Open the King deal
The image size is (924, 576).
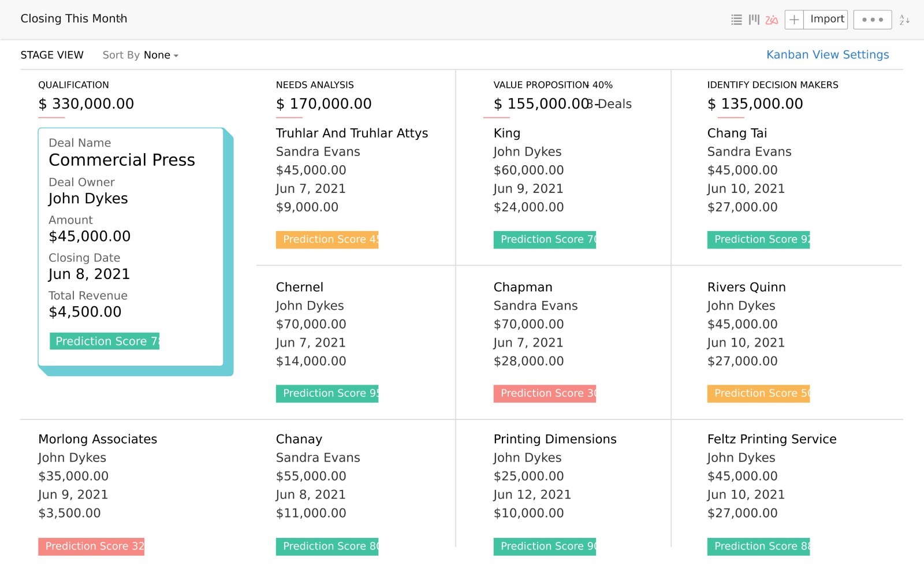coord(506,133)
